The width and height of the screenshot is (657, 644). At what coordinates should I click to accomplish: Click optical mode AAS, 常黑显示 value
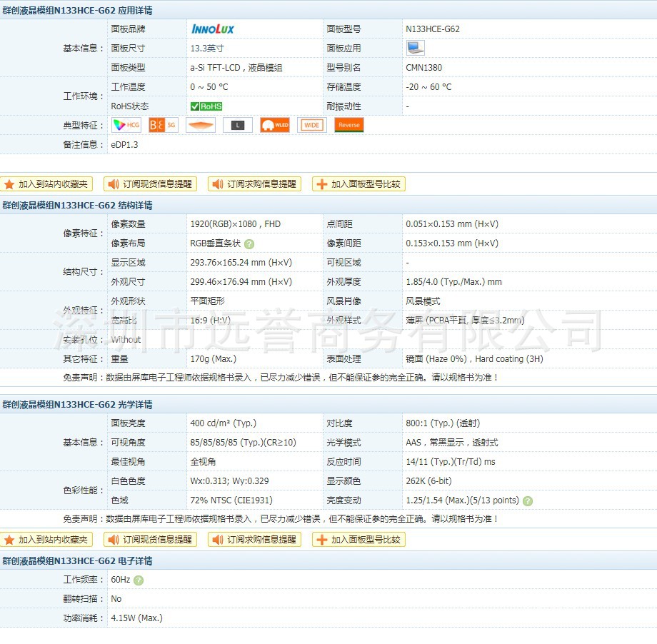pyautogui.click(x=451, y=442)
